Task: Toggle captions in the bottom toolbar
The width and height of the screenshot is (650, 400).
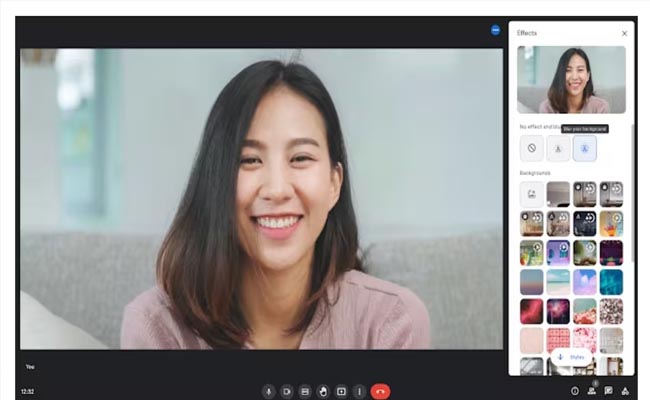Action: (x=305, y=391)
